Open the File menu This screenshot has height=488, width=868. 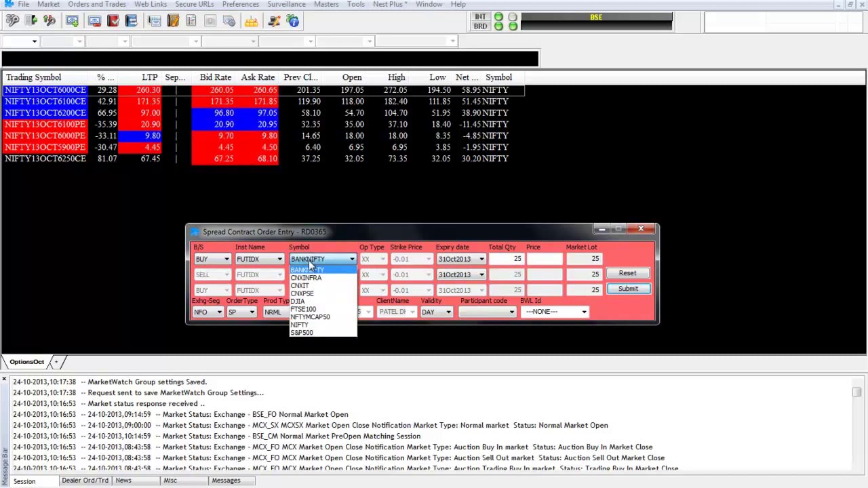pos(23,4)
